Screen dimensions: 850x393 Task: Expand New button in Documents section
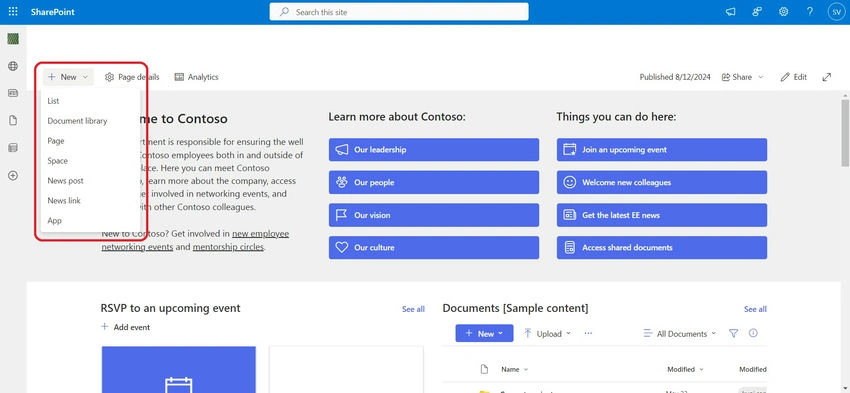tap(484, 334)
